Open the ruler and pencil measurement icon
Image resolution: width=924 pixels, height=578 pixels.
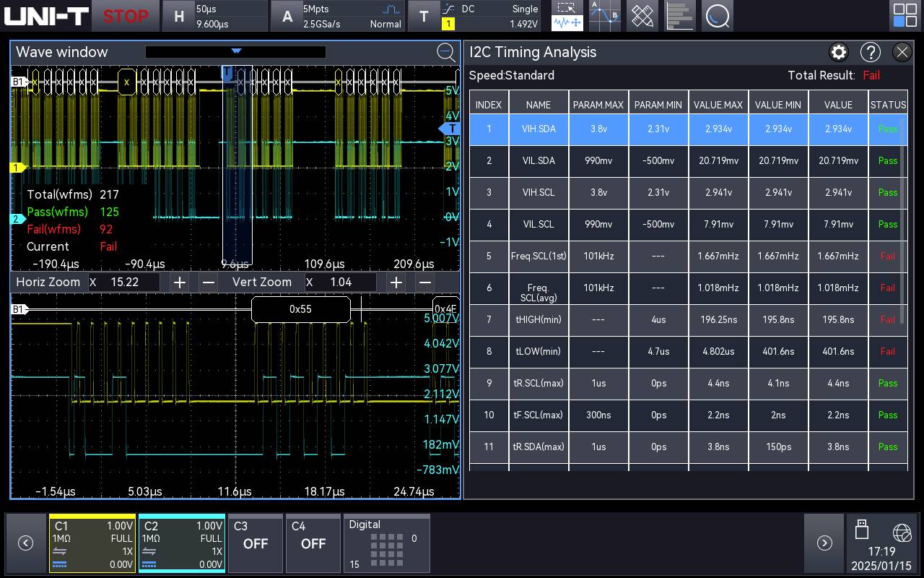[642, 16]
